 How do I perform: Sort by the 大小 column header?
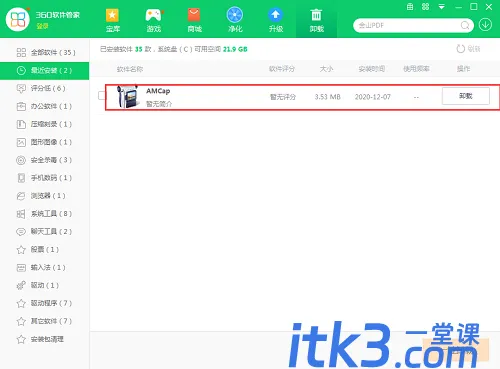click(326, 69)
